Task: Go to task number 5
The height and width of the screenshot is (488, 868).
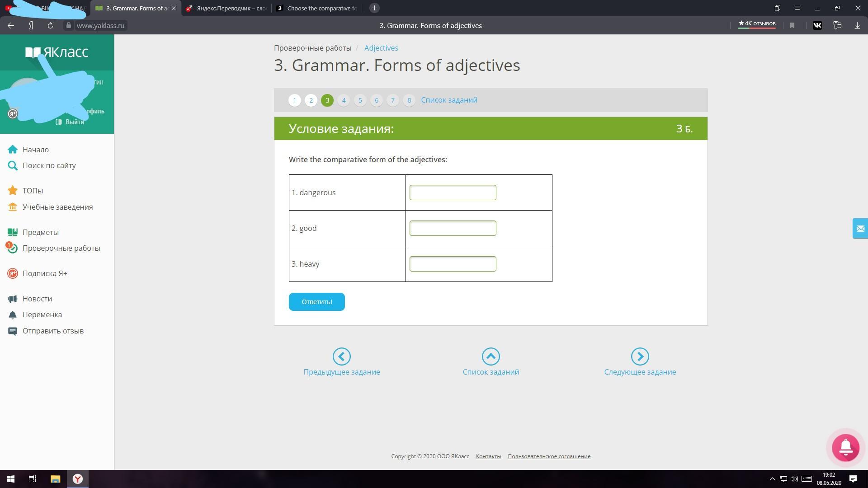Action: pos(360,100)
